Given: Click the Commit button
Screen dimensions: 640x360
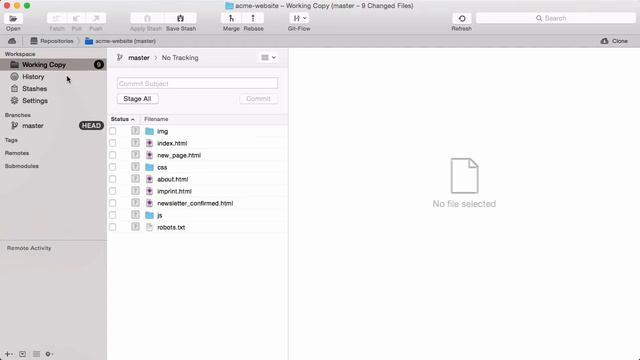Looking at the screenshot, I should (258, 99).
